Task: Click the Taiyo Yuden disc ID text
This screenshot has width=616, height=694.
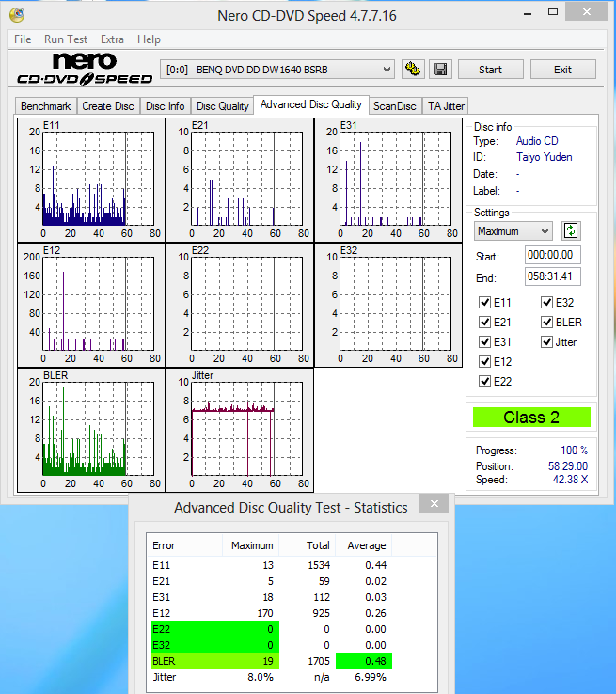Action: (544, 157)
